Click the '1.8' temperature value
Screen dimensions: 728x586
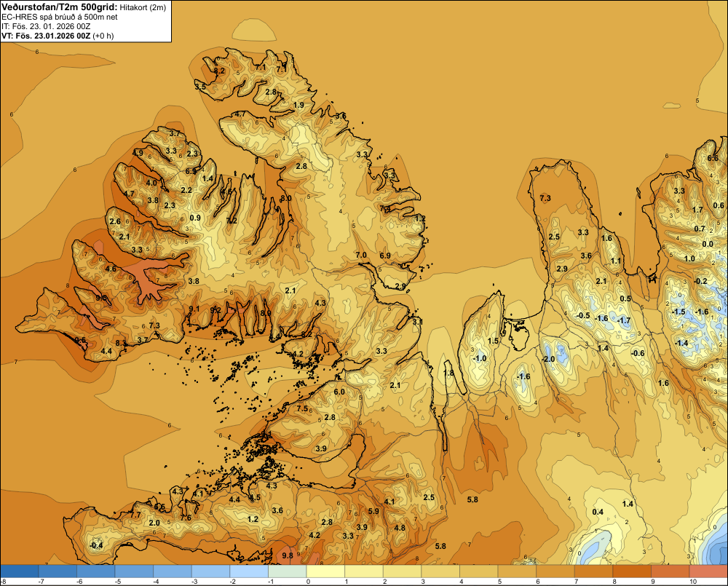(x=448, y=373)
